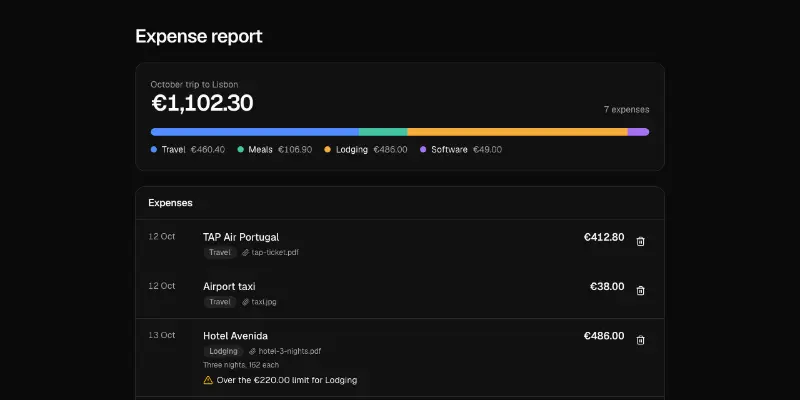This screenshot has height=400, width=800.
Task: Click the total €1,102.30
Action: tap(203, 103)
